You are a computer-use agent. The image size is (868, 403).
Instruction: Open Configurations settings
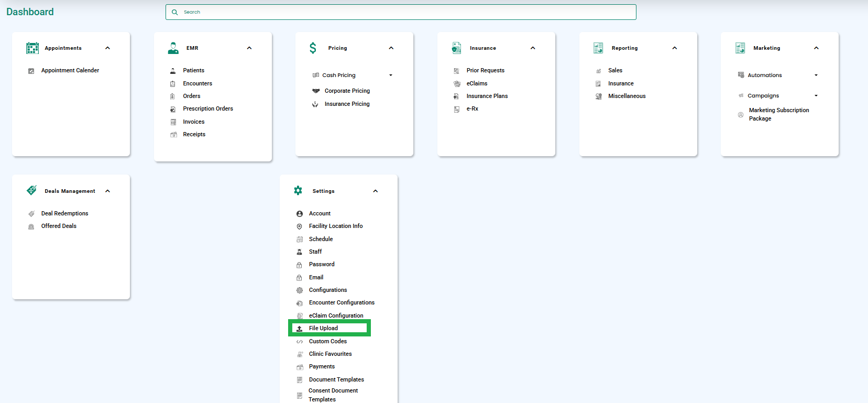328,290
